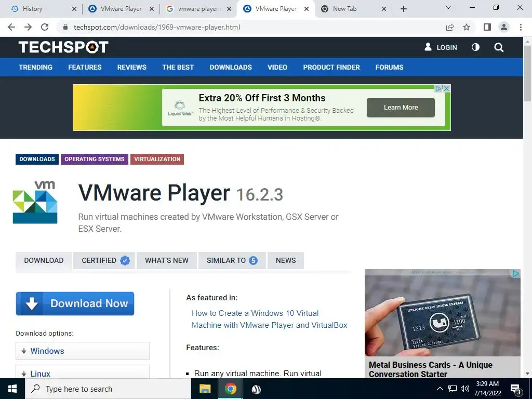The image size is (532, 399).
Task: Open the DOWNLOADS nav item
Action: (x=231, y=67)
